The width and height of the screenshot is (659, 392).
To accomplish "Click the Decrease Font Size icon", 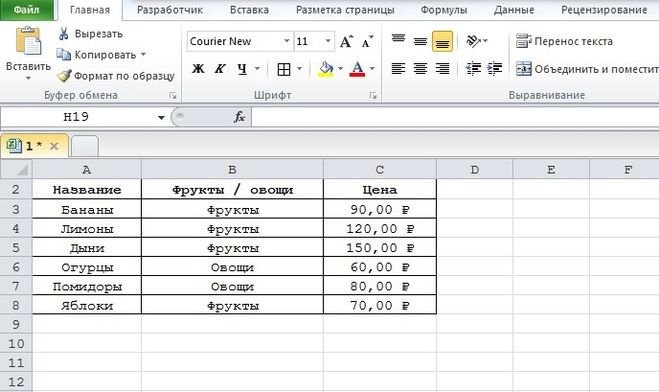I will coord(367,41).
